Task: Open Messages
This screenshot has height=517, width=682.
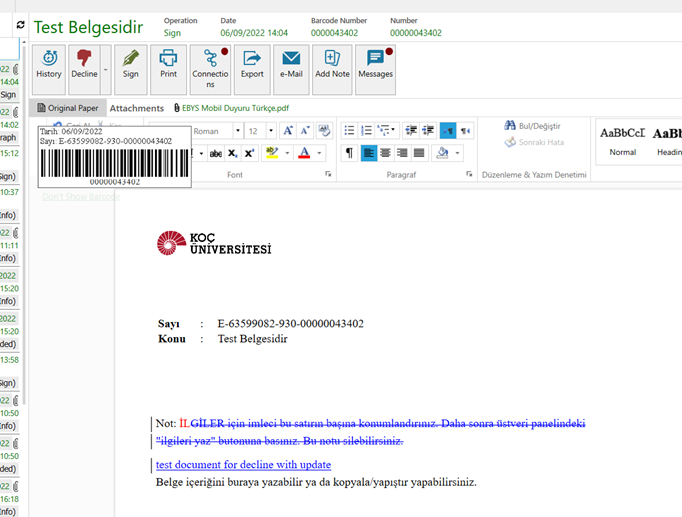Action: tap(375, 66)
